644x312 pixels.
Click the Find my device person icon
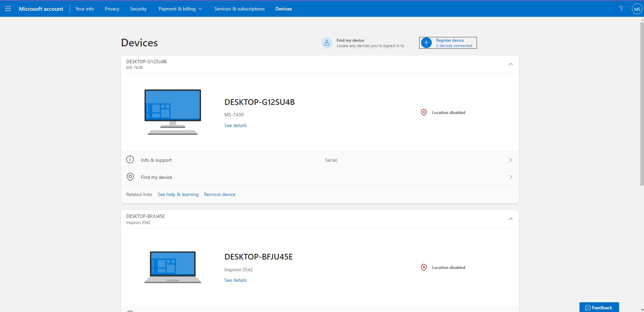(327, 43)
